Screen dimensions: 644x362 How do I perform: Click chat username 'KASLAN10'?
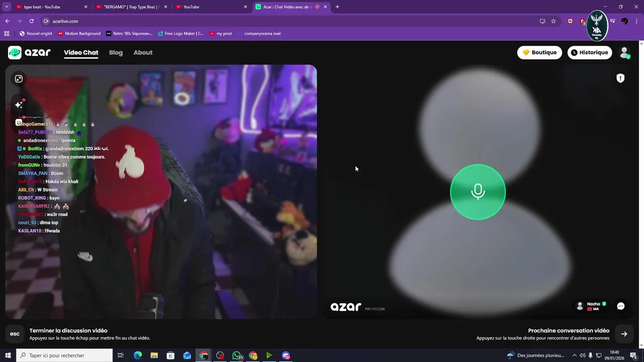coord(29,231)
